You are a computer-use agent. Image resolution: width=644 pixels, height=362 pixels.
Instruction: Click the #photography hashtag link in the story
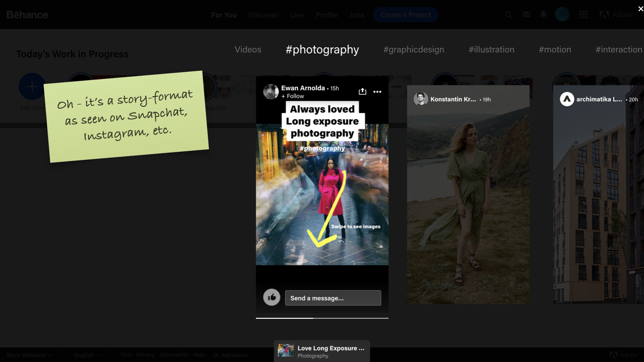click(x=322, y=148)
